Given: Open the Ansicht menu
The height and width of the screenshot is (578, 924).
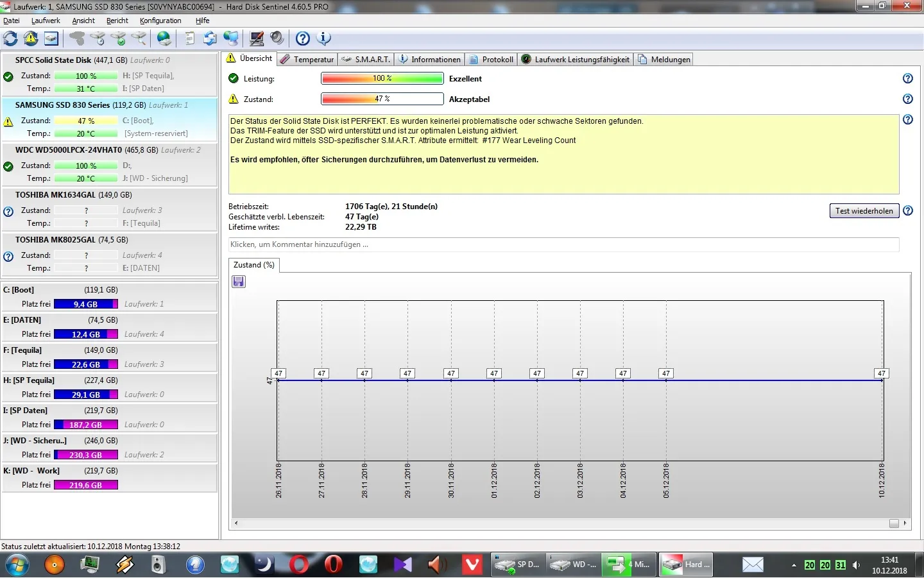Looking at the screenshot, I should [x=83, y=21].
